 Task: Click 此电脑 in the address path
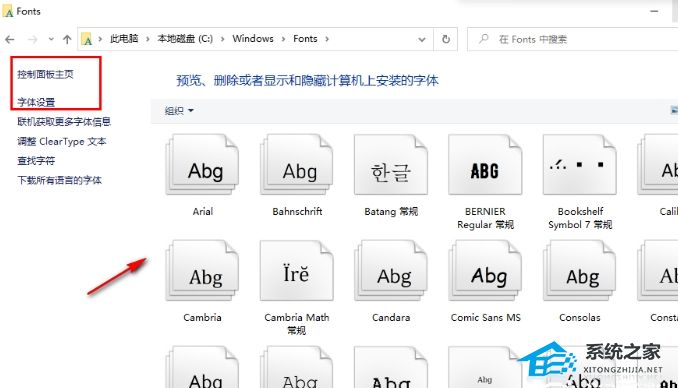pyautogui.click(x=124, y=38)
